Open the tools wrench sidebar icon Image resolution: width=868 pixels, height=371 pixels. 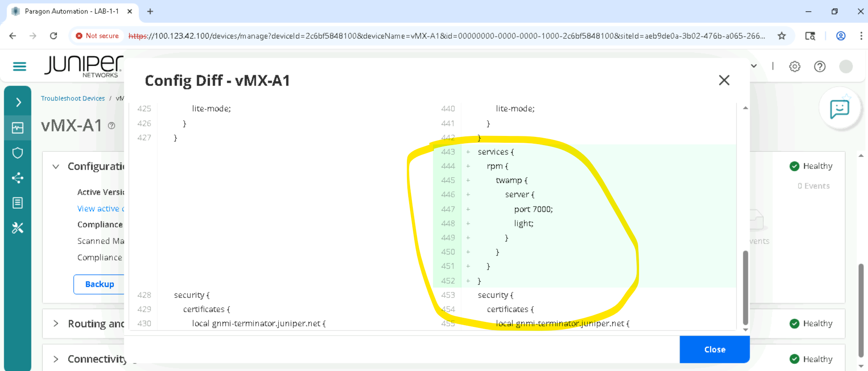[x=18, y=228]
